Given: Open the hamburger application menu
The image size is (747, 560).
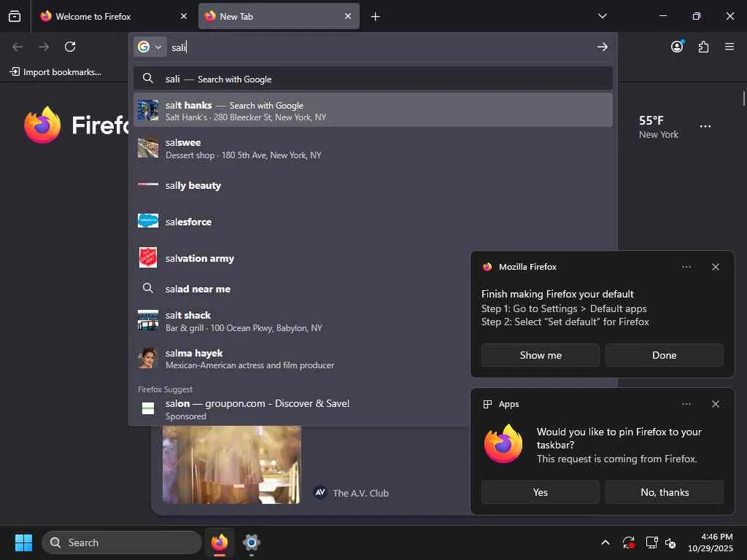Looking at the screenshot, I should pos(729,47).
